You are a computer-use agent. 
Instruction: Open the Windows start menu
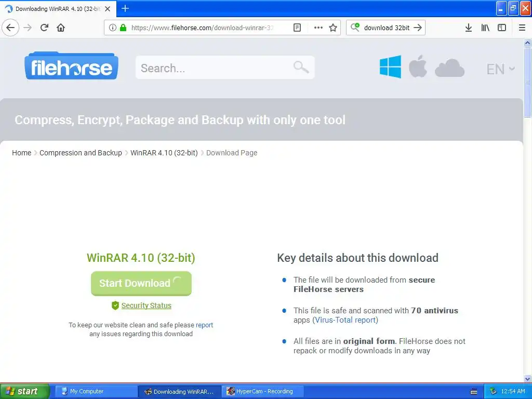coord(24,391)
